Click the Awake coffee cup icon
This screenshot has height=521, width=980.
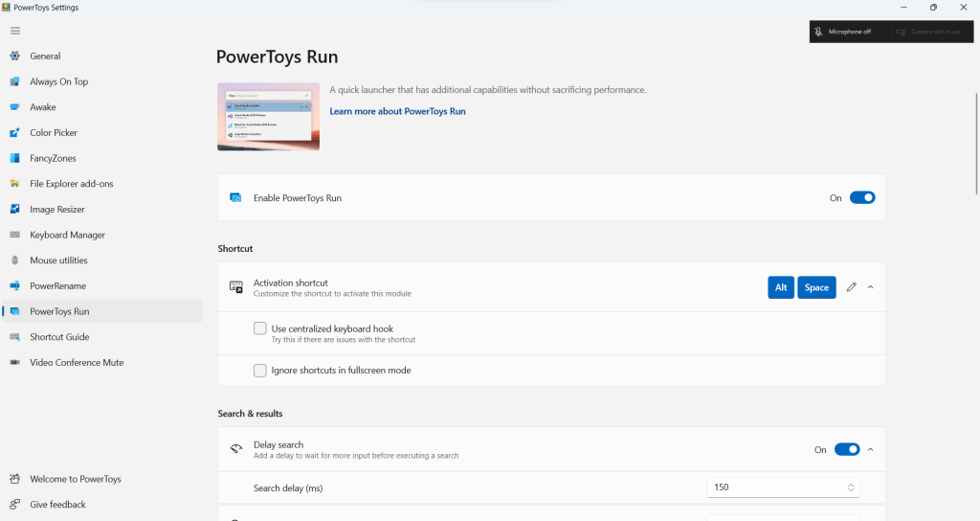point(15,107)
